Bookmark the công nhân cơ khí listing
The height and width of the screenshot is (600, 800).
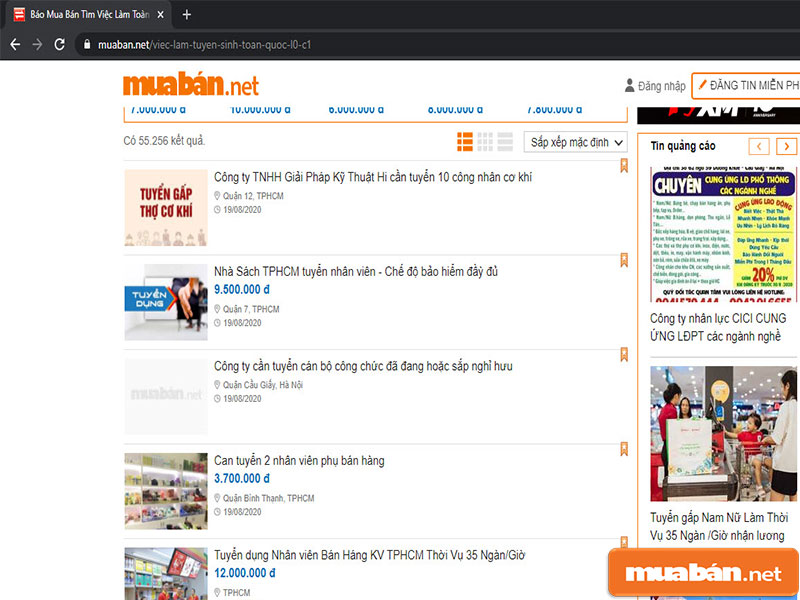tap(623, 165)
